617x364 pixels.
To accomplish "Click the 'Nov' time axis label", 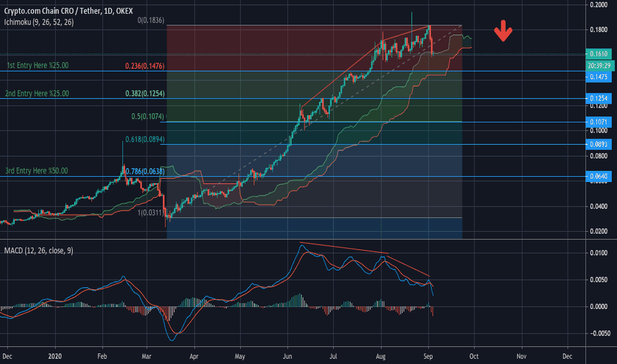I will pos(521,356).
